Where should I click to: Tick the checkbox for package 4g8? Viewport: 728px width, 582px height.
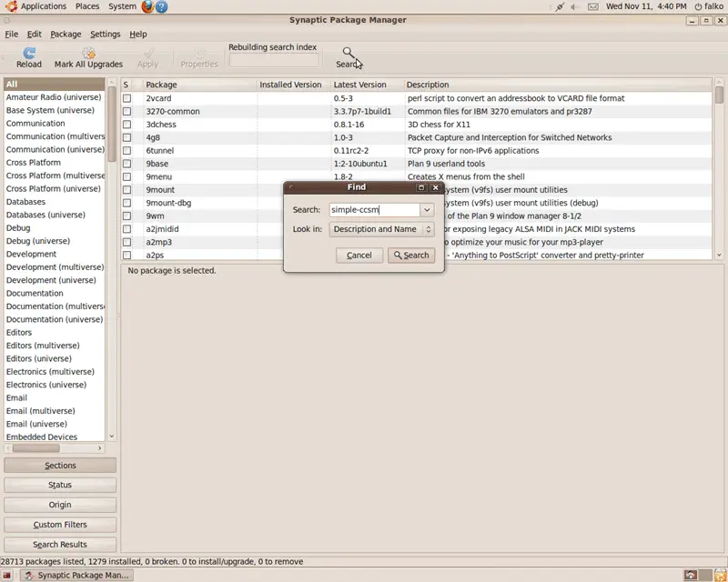click(126, 137)
